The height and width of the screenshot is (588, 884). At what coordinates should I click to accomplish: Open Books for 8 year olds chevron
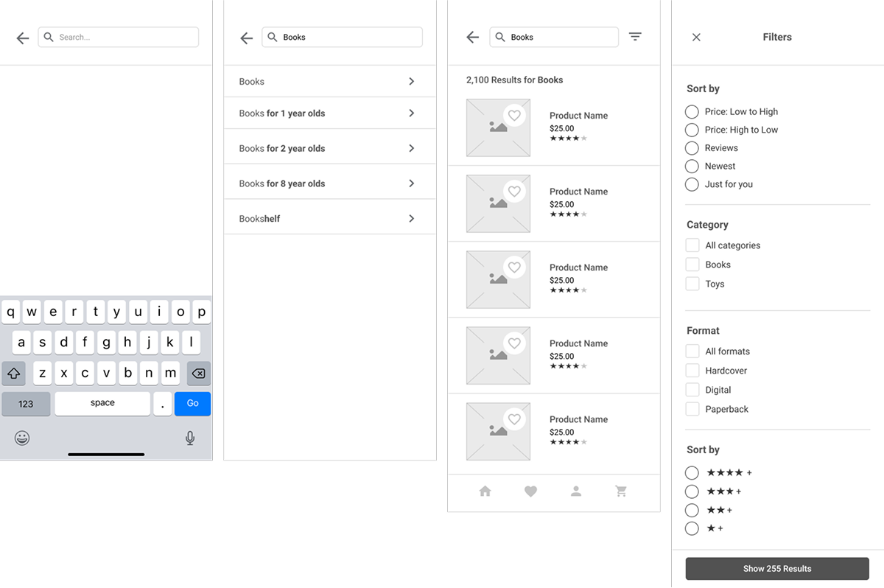pos(411,183)
